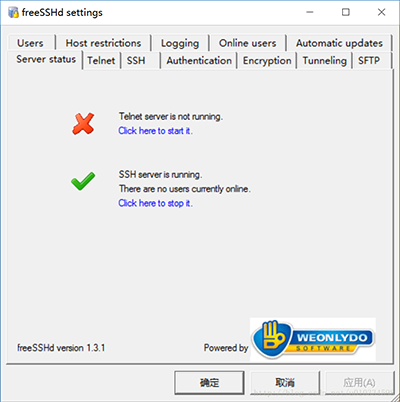Select the SSH tab

[x=136, y=60]
